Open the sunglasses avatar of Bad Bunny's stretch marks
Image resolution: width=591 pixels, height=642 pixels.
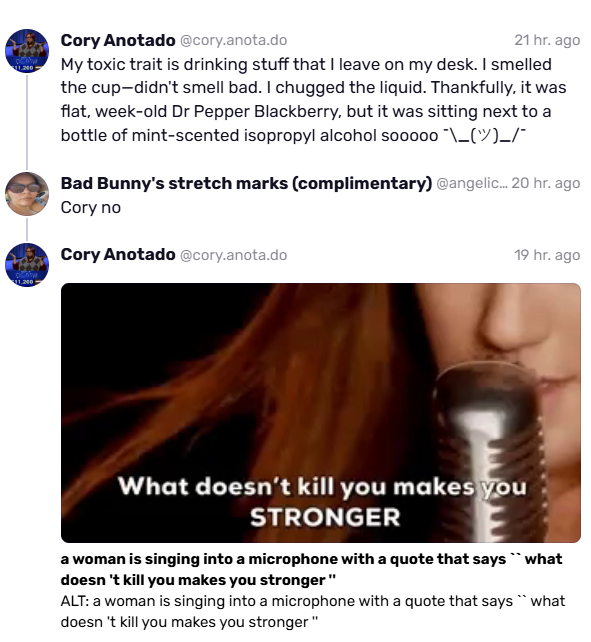[x=27, y=194]
